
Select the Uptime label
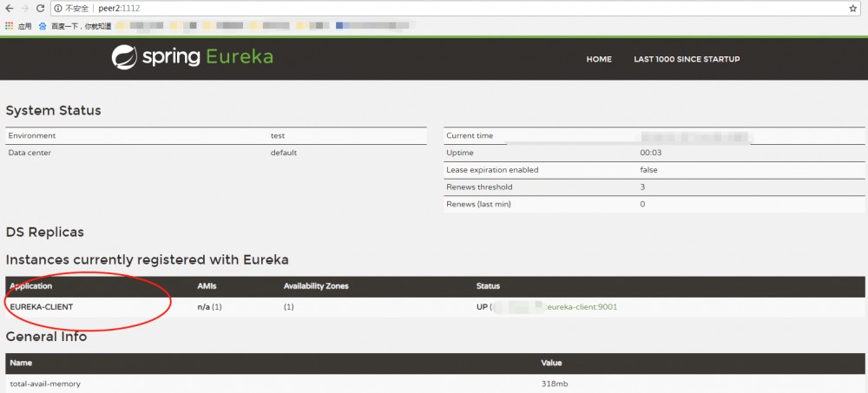click(x=460, y=153)
